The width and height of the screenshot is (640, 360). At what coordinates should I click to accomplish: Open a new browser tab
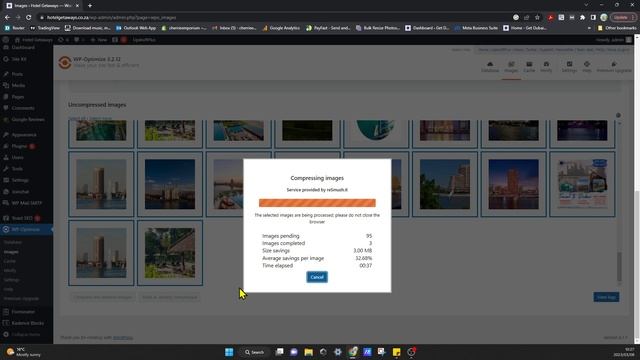(x=90, y=6)
